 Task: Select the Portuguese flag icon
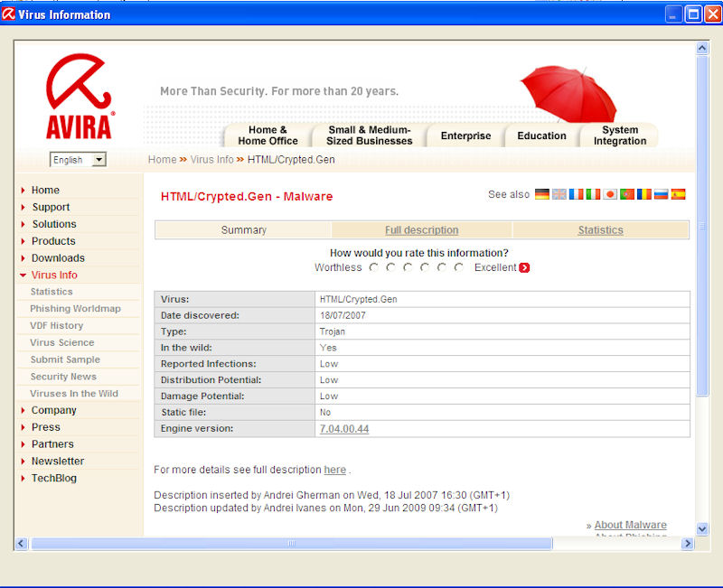627,194
